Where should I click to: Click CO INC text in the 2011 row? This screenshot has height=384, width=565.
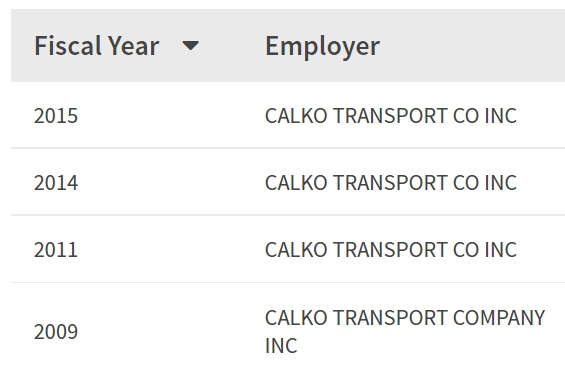point(485,250)
